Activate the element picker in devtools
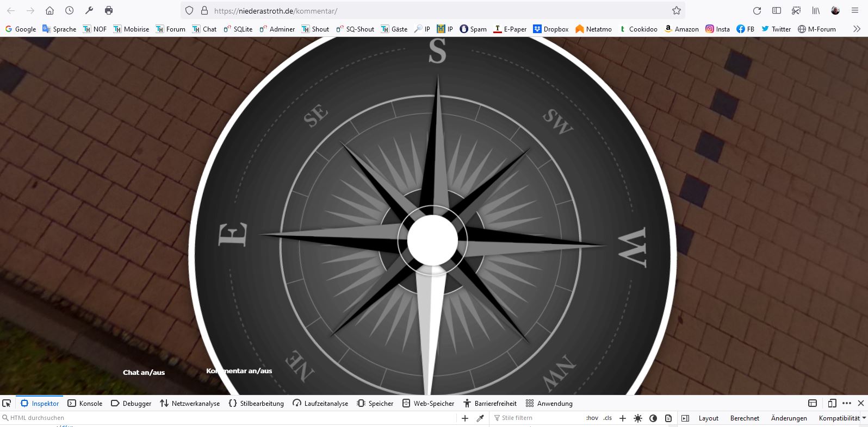The height and width of the screenshot is (427, 868). tap(7, 403)
